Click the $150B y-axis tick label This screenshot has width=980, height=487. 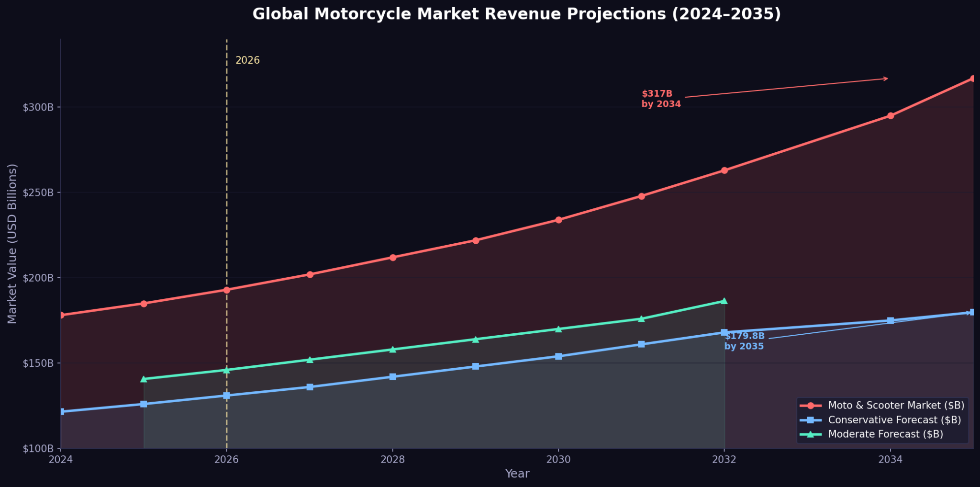click(x=38, y=363)
